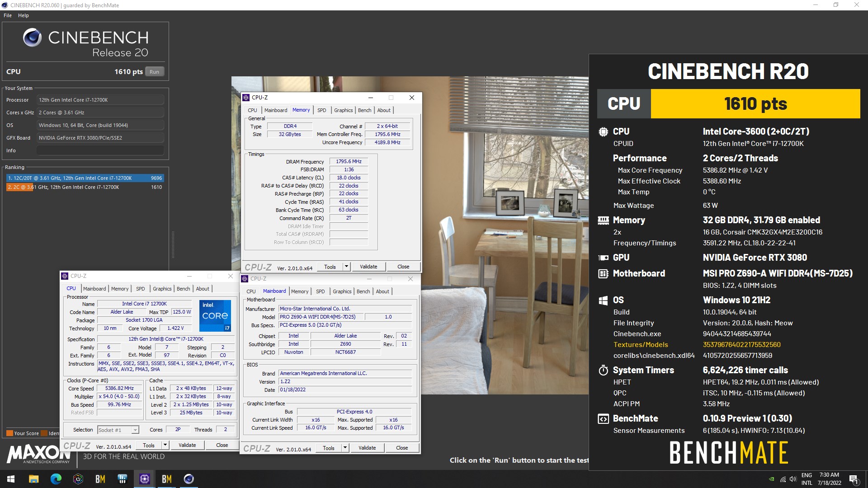The height and width of the screenshot is (488, 868).
Task: Click the Cinebench sphere logo in left panel
Action: (33, 38)
